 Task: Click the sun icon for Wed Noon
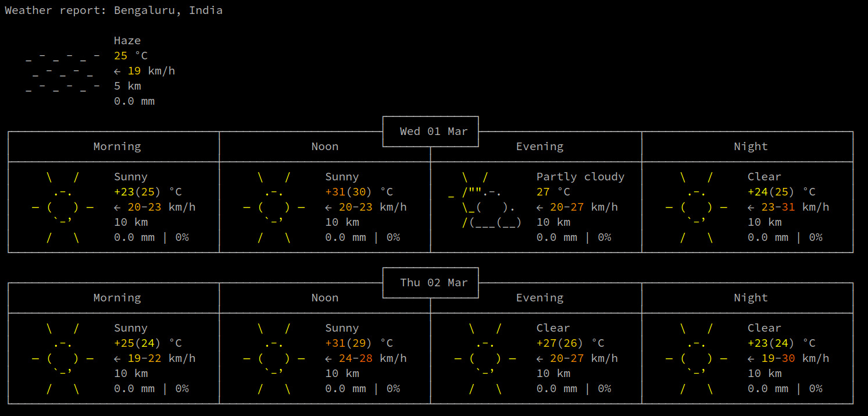coord(274,207)
